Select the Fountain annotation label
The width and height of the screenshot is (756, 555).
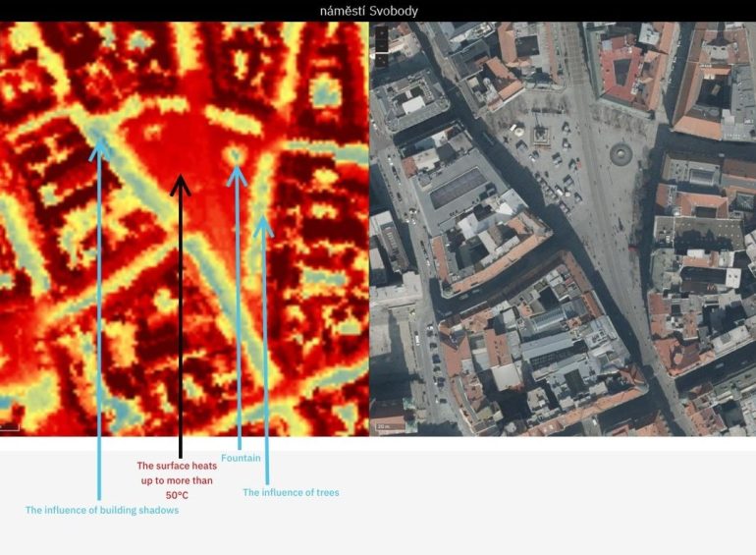(x=241, y=458)
